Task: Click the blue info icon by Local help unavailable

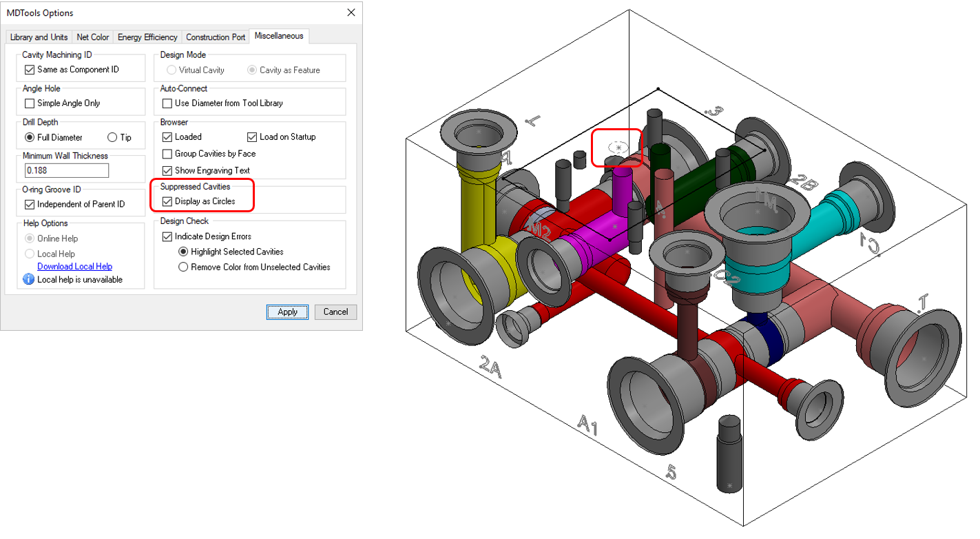Action: (29, 279)
